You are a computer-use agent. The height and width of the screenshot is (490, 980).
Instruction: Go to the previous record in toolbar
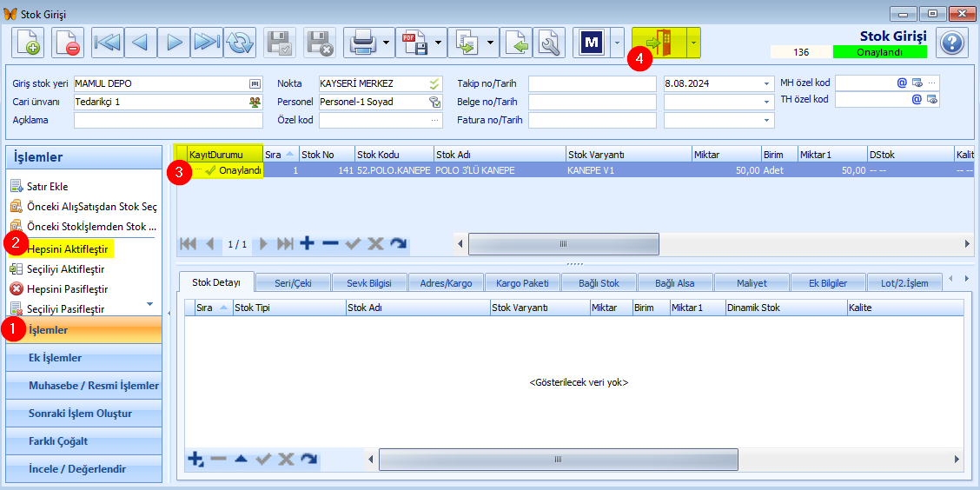coord(141,43)
